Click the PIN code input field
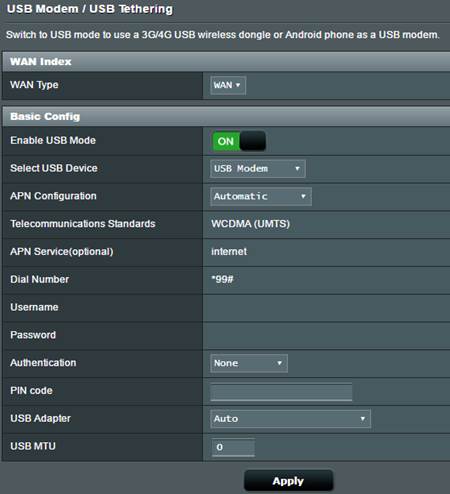 [281, 391]
